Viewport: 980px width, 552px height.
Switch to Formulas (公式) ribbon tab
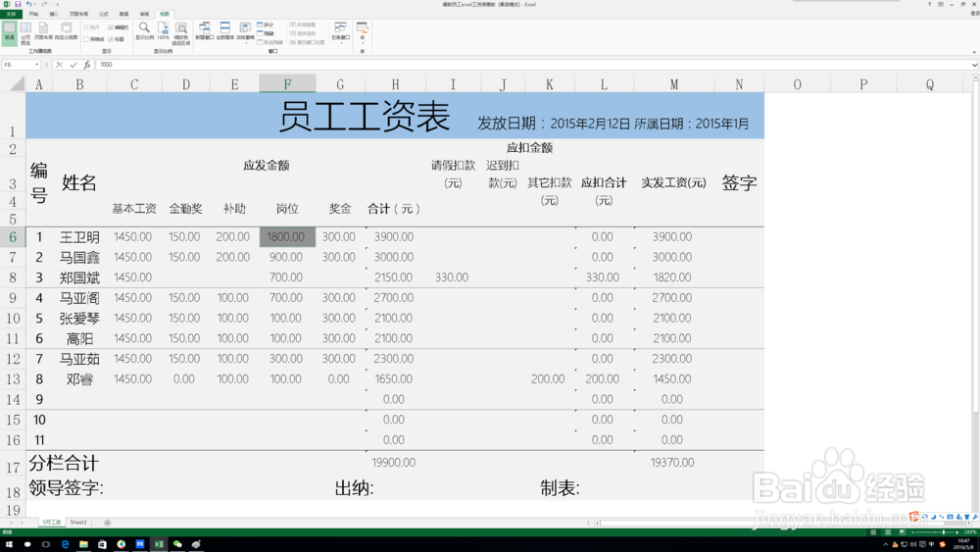click(104, 14)
